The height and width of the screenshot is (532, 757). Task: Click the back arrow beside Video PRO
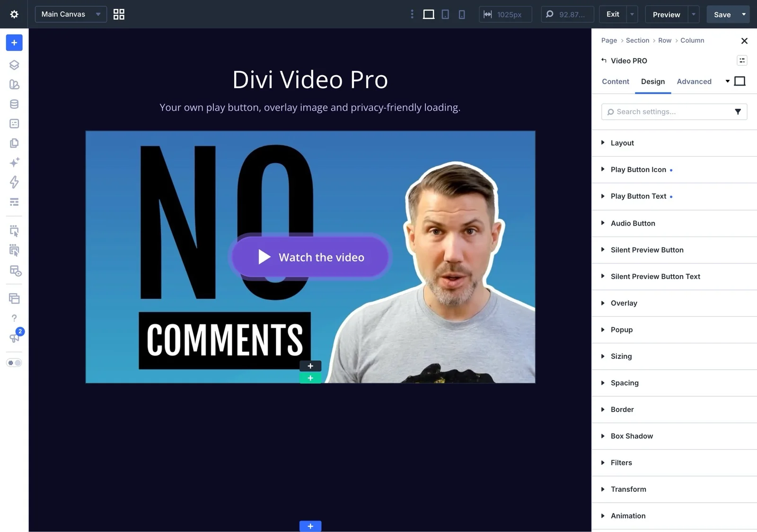tap(604, 61)
